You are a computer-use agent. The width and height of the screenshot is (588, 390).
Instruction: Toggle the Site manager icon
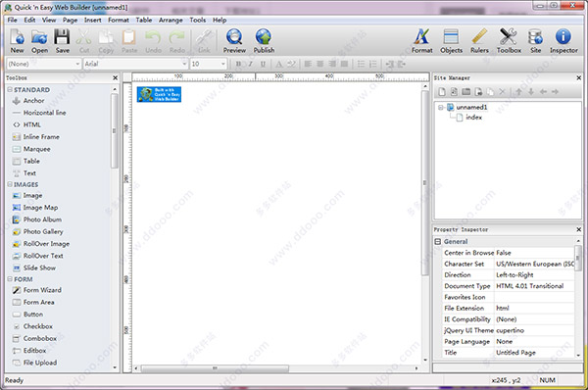(535, 41)
